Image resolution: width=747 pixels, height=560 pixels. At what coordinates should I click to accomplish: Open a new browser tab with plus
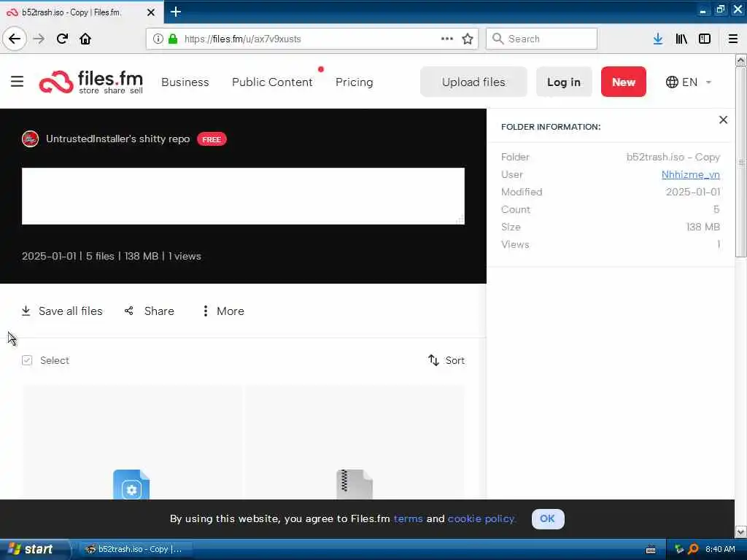(175, 12)
